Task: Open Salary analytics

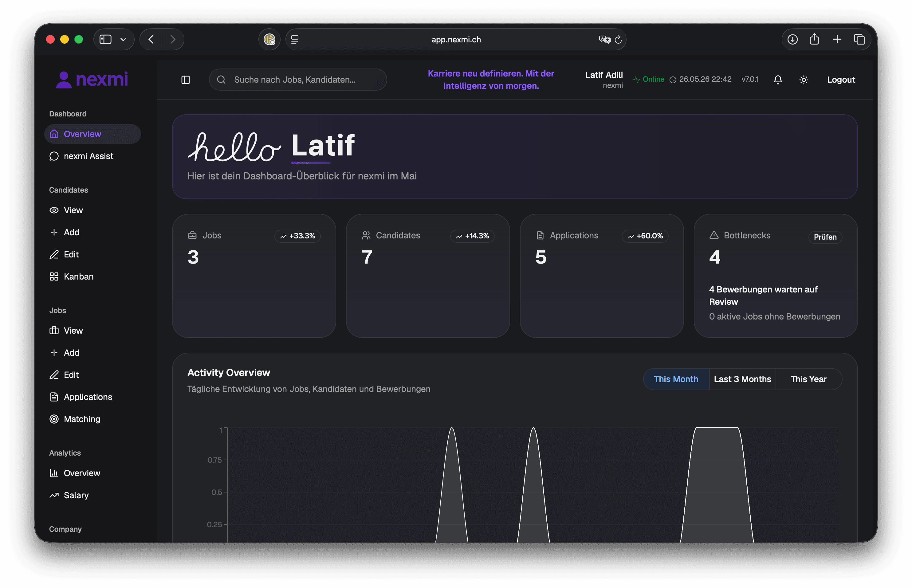Action: [x=92, y=495]
